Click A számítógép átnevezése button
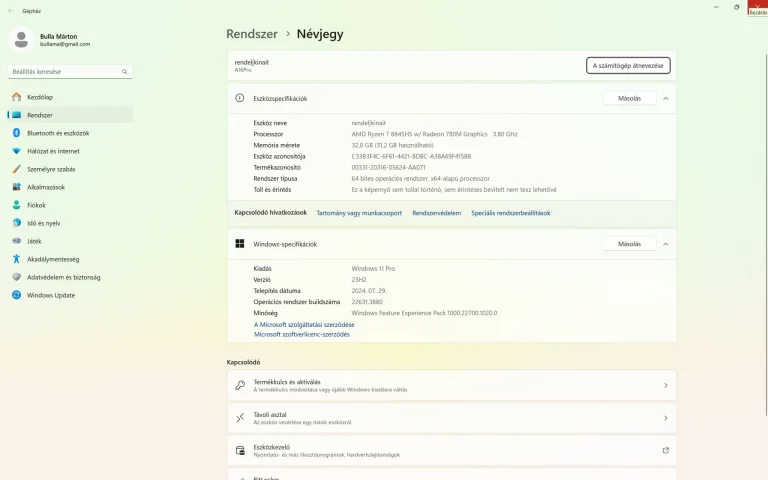The image size is (768, 480). point(628,66)
